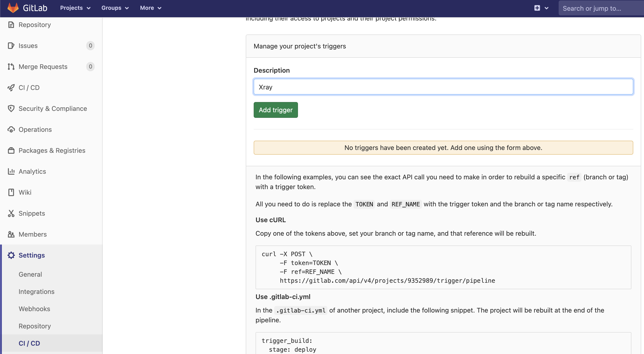Click the Security & Compliance shield icon
The image size is (644, 354).
pos(11,109)
